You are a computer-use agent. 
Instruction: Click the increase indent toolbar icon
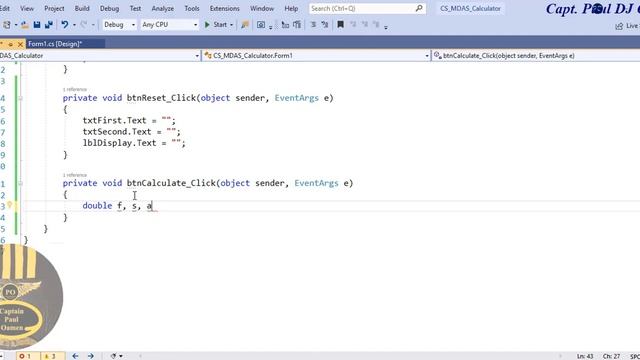click(x=297, y=25)
